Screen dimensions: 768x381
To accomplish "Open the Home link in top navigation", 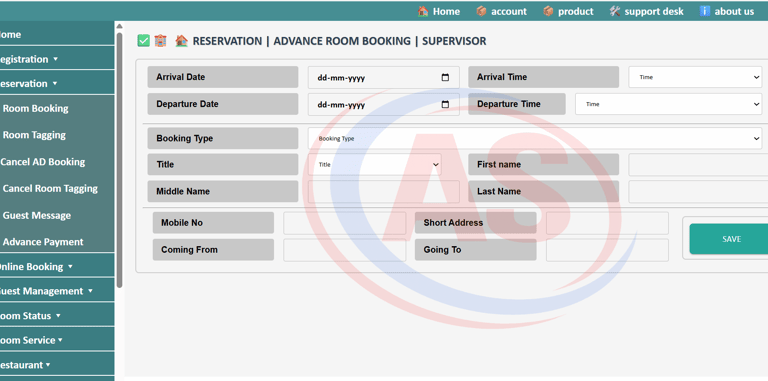I will [446, 11].
